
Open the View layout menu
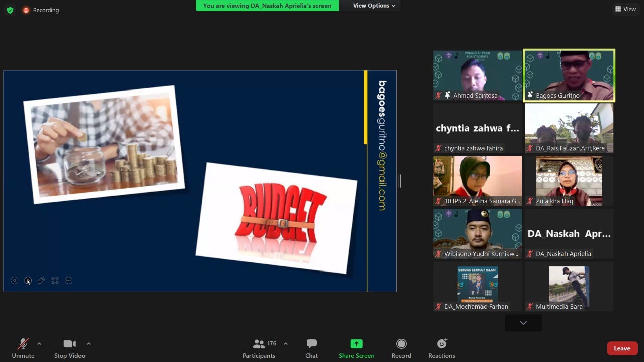pyautogui.click(x=625, y=9)
